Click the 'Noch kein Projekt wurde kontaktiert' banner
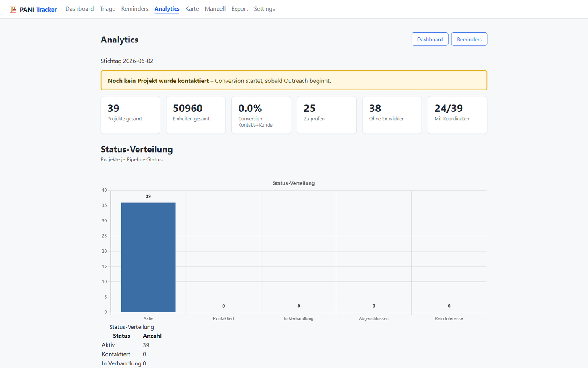This screenshot has height=368, width=588. (x=294, y=80)
